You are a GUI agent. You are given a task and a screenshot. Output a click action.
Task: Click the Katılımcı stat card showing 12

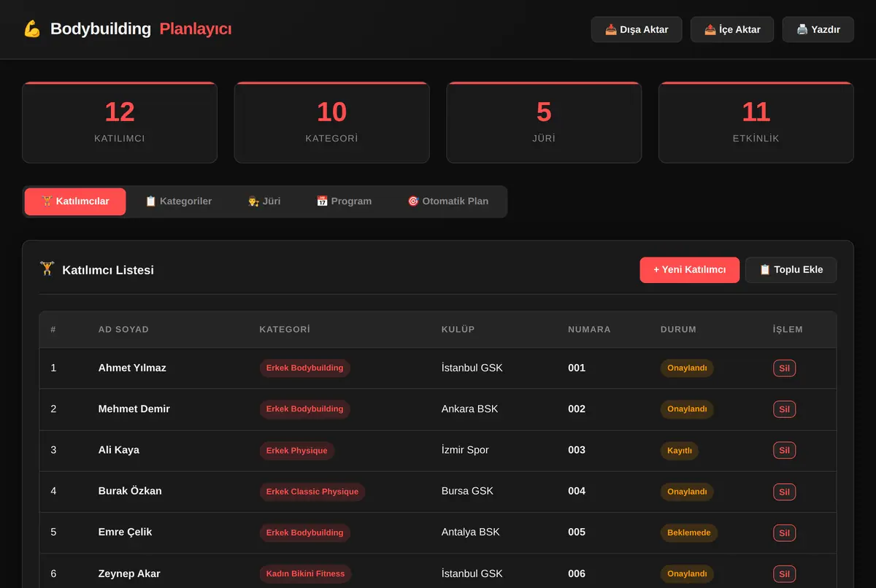120,123
